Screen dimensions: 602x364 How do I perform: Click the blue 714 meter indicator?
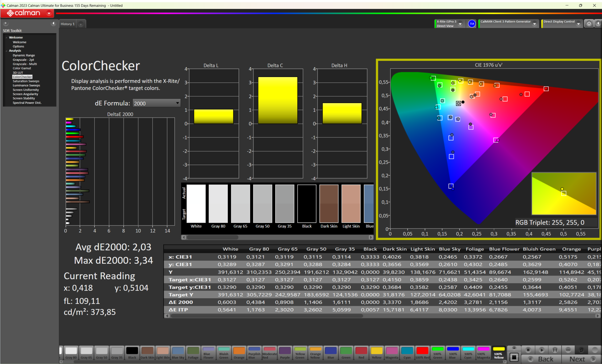click(472, 24)
